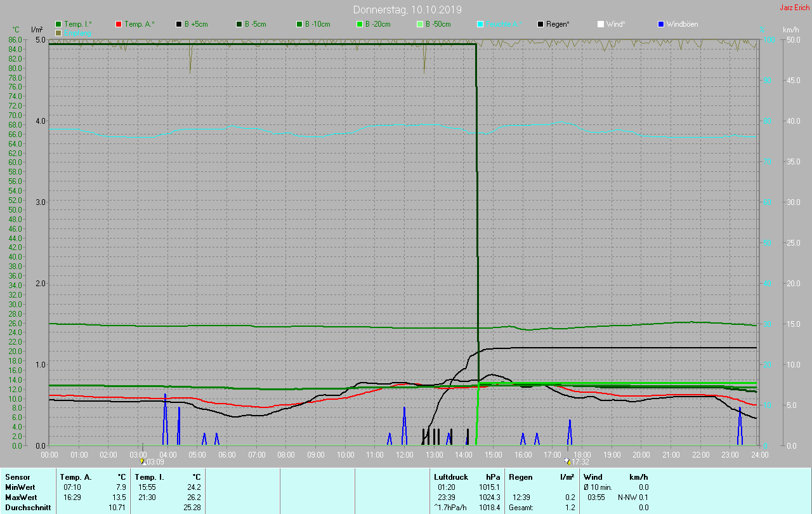Toggle the red Temp. A. legend square
812x514 pixels.
point(119,24)
